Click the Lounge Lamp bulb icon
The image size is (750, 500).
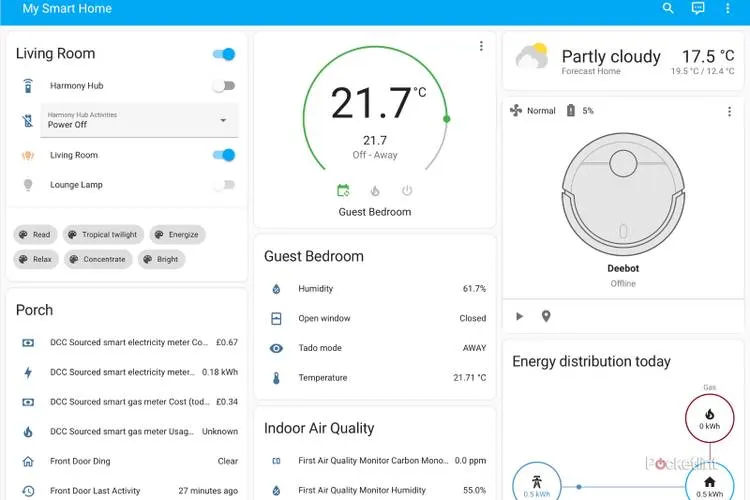28,185
